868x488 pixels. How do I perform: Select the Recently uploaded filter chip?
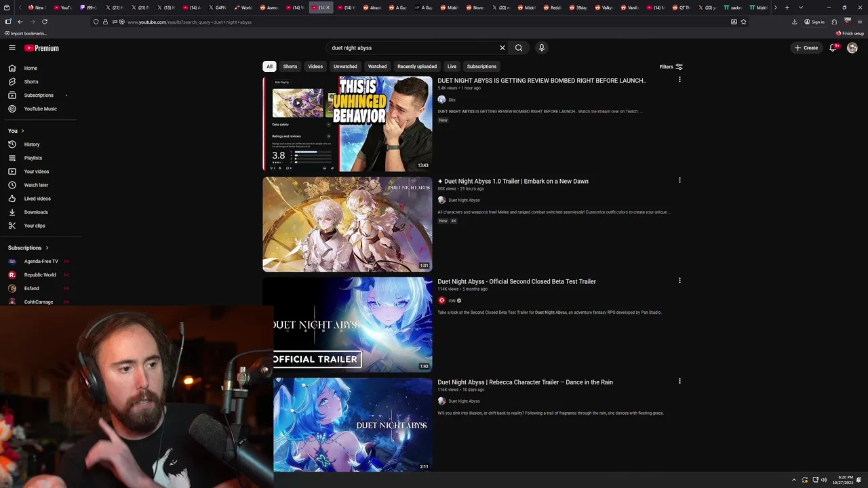click(x=417, y=66)
